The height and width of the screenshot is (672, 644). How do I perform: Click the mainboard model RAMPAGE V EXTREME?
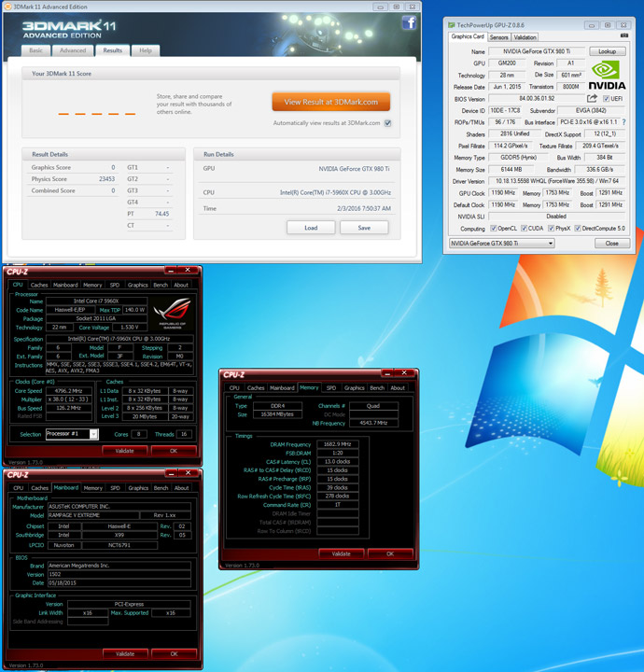[x=93, y=515]
